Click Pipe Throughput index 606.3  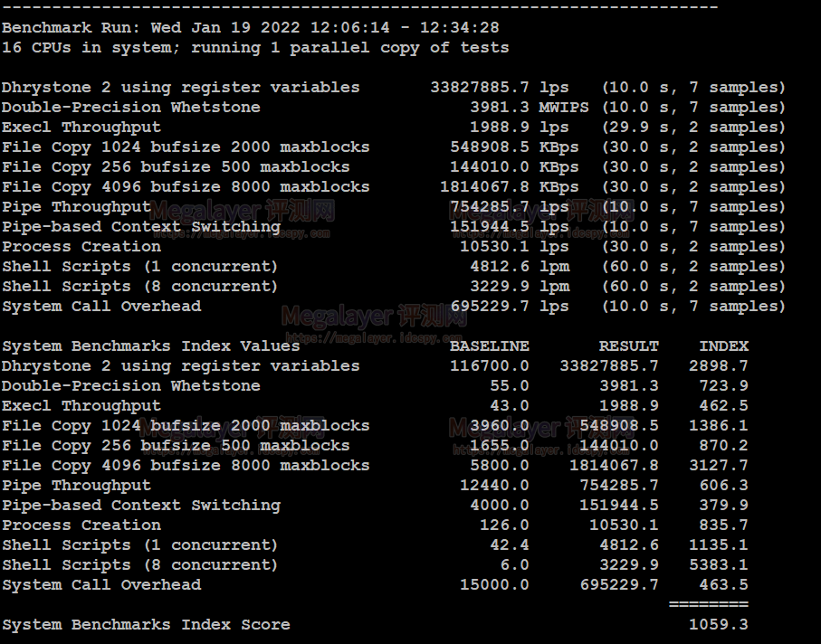click(x=723, y=485)
